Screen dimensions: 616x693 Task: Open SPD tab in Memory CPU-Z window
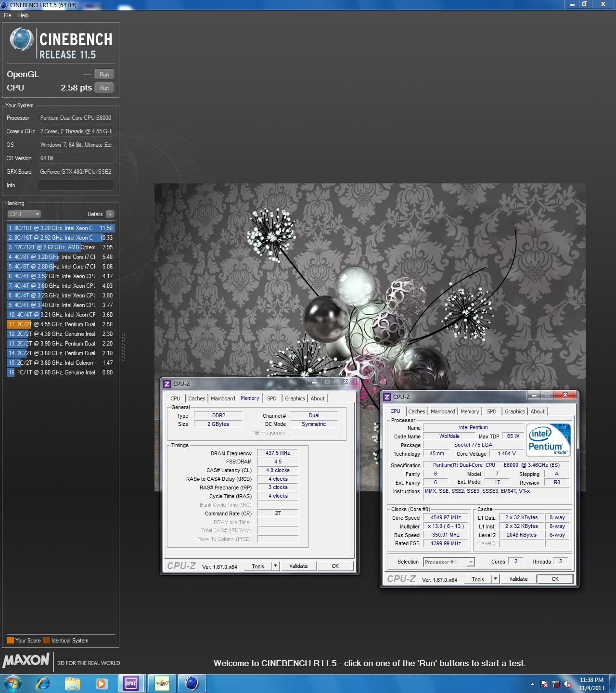272,398
